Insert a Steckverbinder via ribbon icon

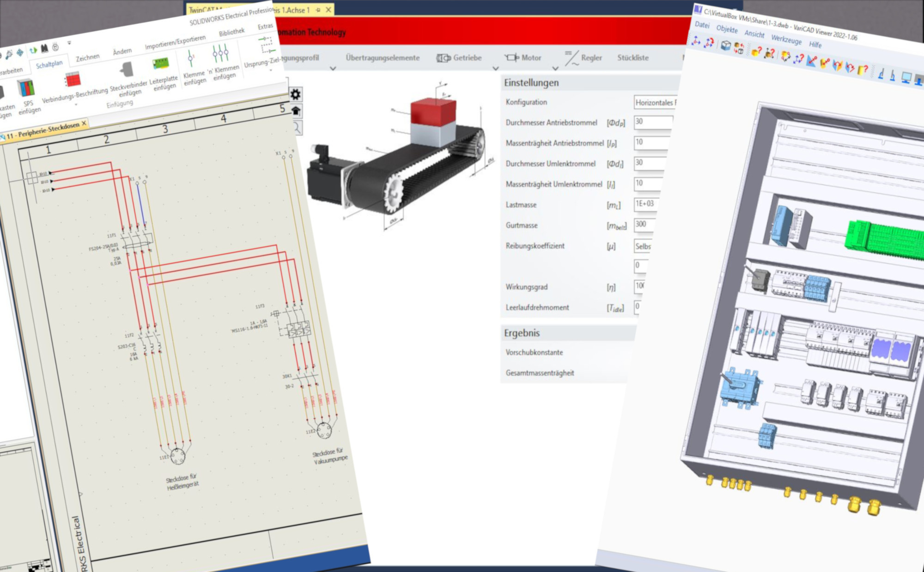click(x=127, y=70)
